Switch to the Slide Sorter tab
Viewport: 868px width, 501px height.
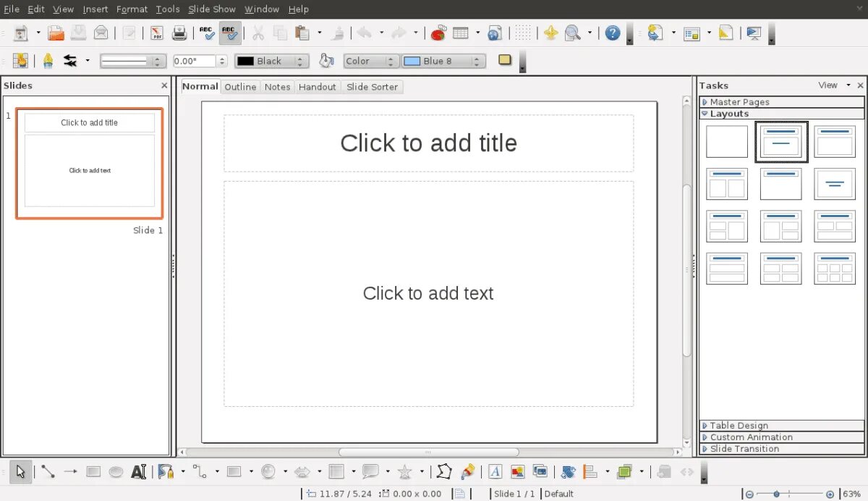point(372,87)
